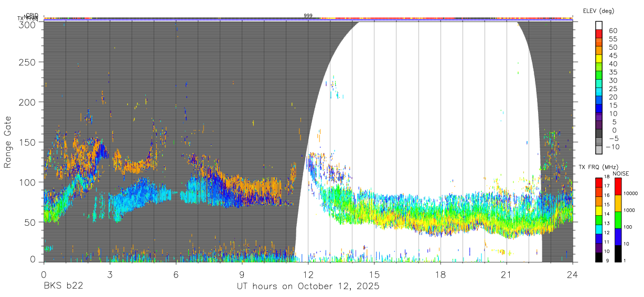Click the red 55–60 degree elevation swatch
Image resolution: width=644 pixels, height=297 pixels.
pyautogui.click(x=599, y=34)
